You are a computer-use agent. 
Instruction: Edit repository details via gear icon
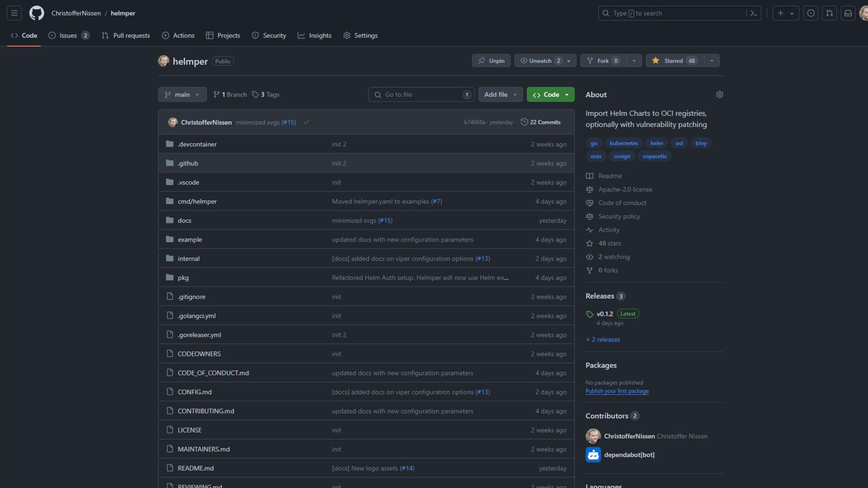[719, 94]
